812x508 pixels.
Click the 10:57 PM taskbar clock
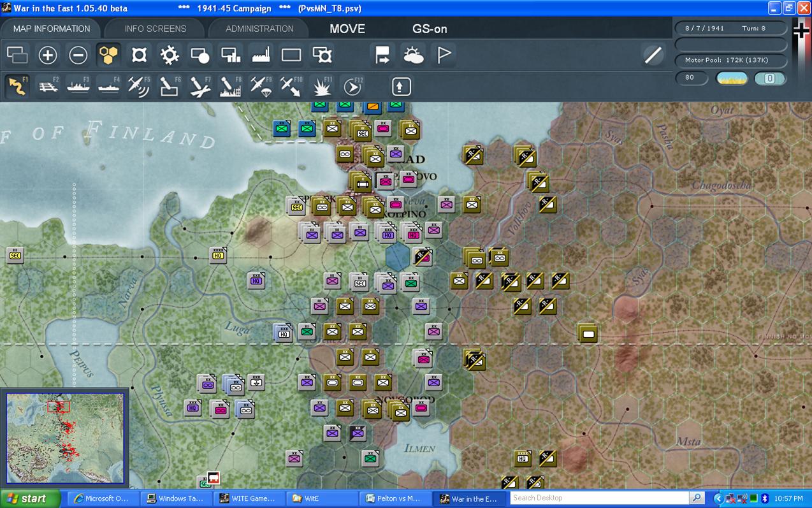(788, 498)
